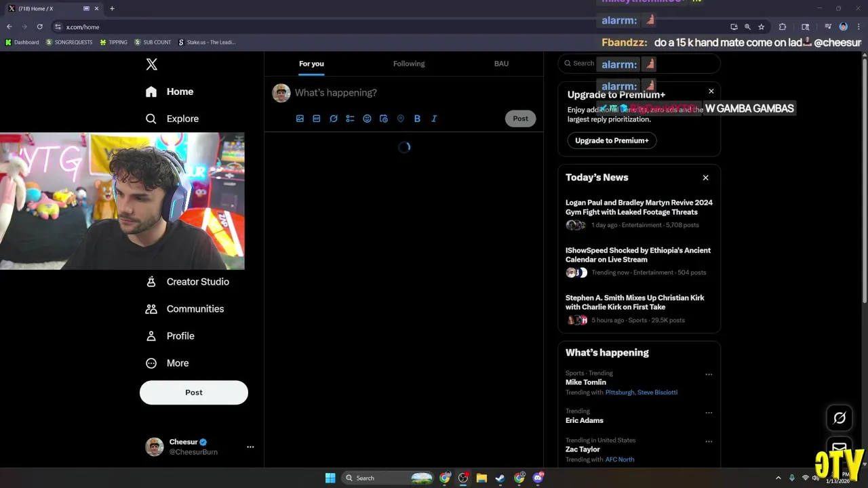
Task: Open the Chrome three-dot menu
Action: [x=858, y=27]
